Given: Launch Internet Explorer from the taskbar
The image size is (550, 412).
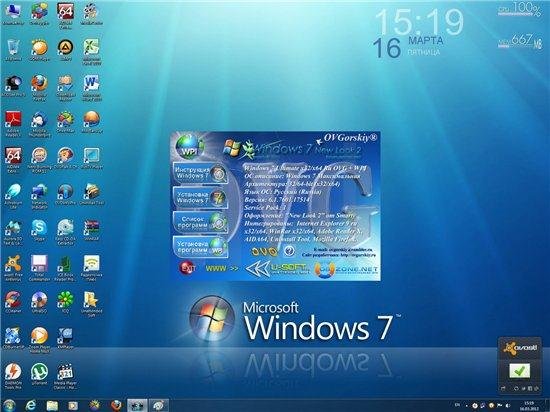Looking at the screenshot, I should point(31,406).
